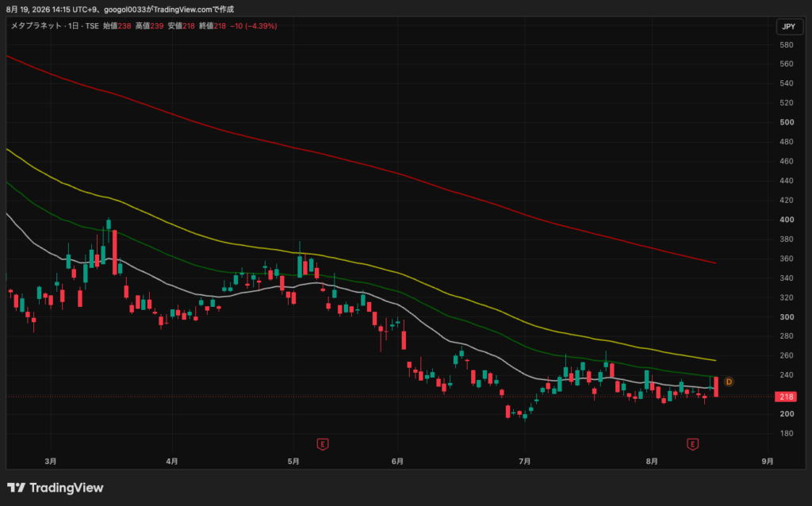
Task: Click the 7月 date axis label
Action: pos(525,461)
